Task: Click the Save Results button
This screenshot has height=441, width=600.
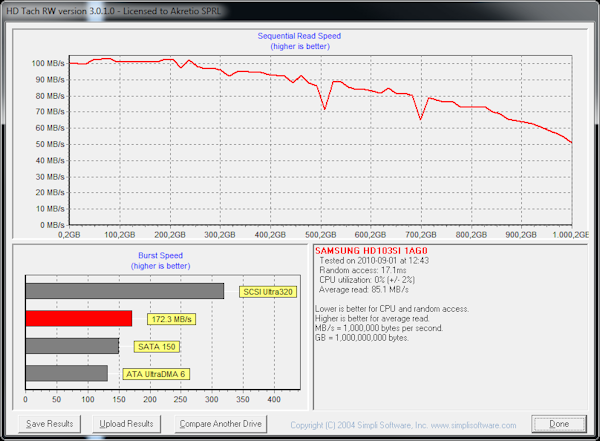Action: coord(48,424)
